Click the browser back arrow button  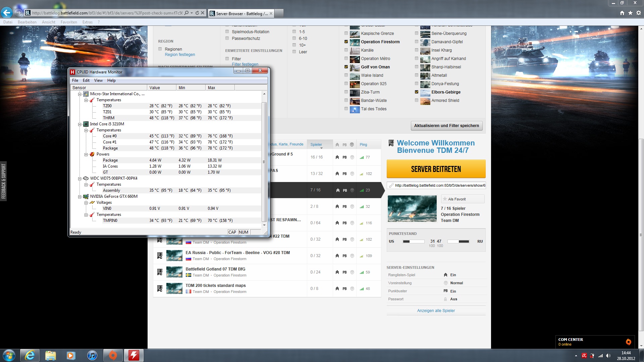coord(6,13)
